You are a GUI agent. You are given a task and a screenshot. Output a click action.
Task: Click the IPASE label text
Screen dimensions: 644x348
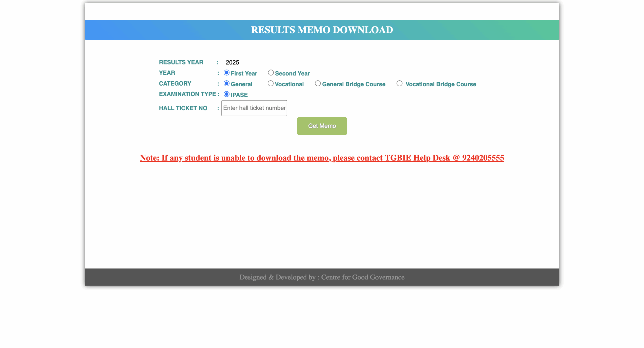click(x=239, y=95)
